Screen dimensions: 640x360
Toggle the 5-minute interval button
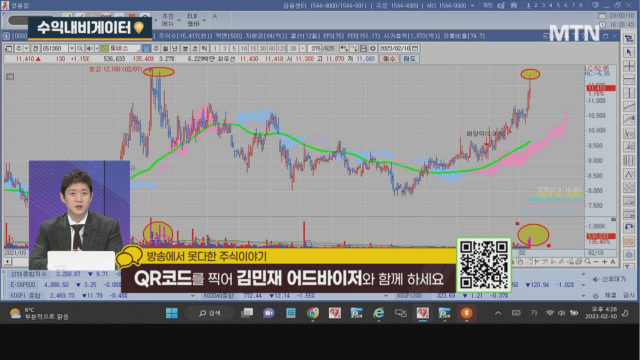(233, 49)
